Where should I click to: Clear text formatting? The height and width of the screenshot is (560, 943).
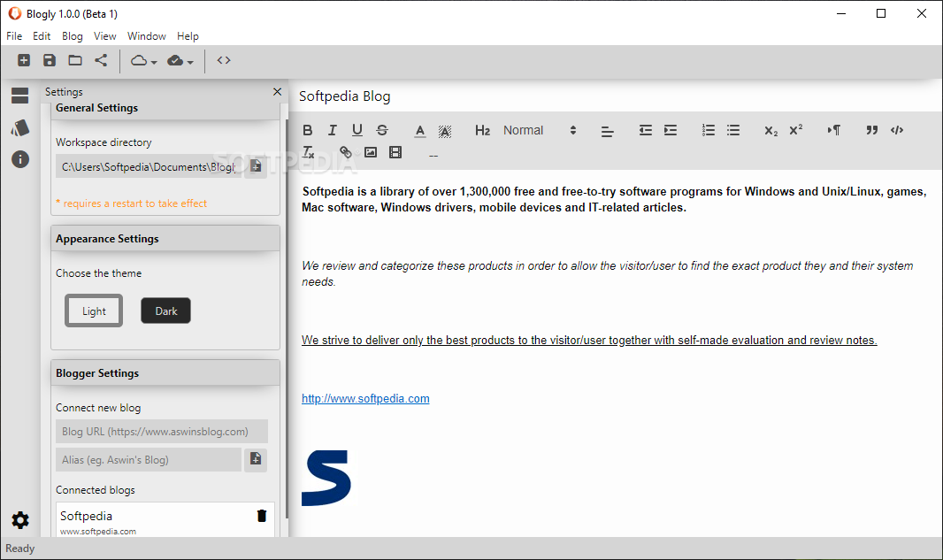click(x=308, y=152)
